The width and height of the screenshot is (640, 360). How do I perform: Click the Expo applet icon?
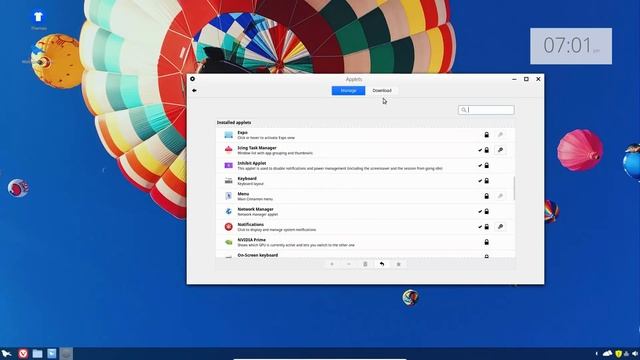[x=229, y=135]
